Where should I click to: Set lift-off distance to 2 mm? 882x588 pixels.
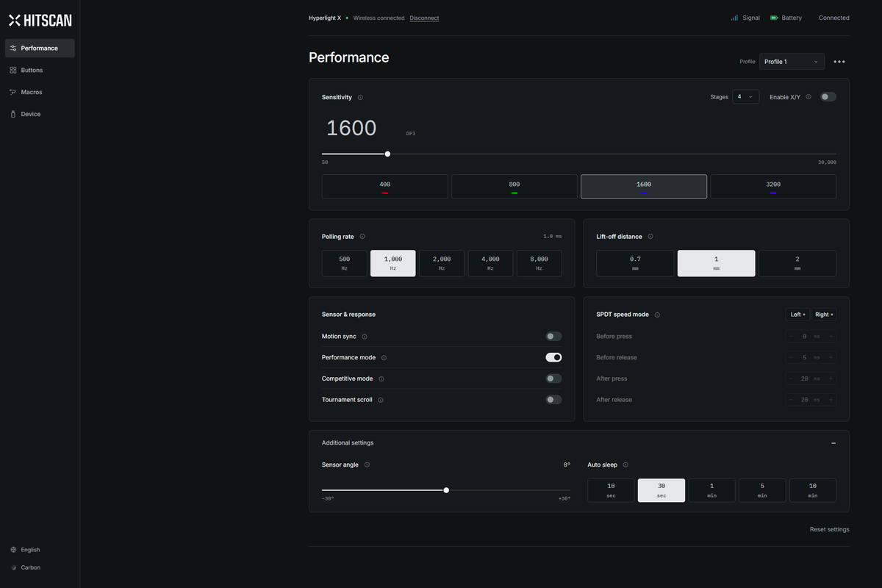[x=797, y=263]
